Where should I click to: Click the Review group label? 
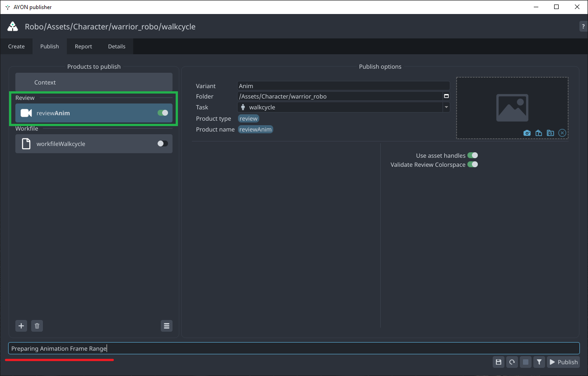(25, 98)
